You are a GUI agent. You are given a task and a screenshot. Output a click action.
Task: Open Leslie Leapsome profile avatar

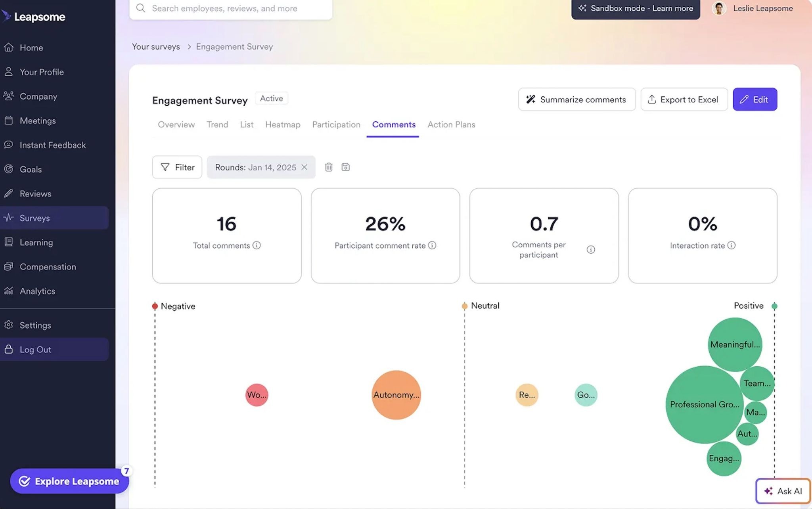point(719,8)
